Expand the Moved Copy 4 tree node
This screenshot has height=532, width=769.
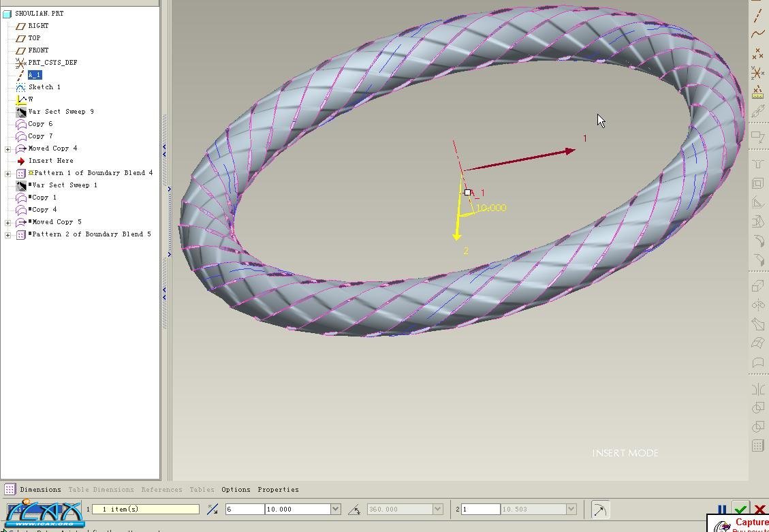(x=8, y=148)
